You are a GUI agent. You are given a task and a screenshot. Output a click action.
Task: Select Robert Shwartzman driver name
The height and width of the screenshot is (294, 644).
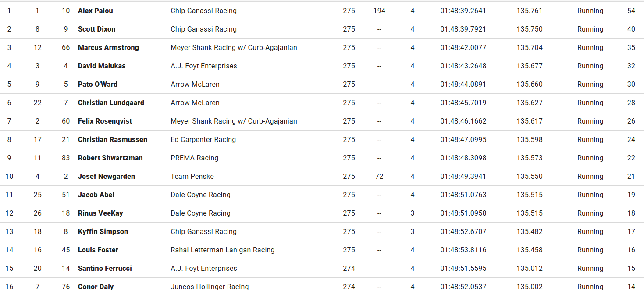coord(110,158)
